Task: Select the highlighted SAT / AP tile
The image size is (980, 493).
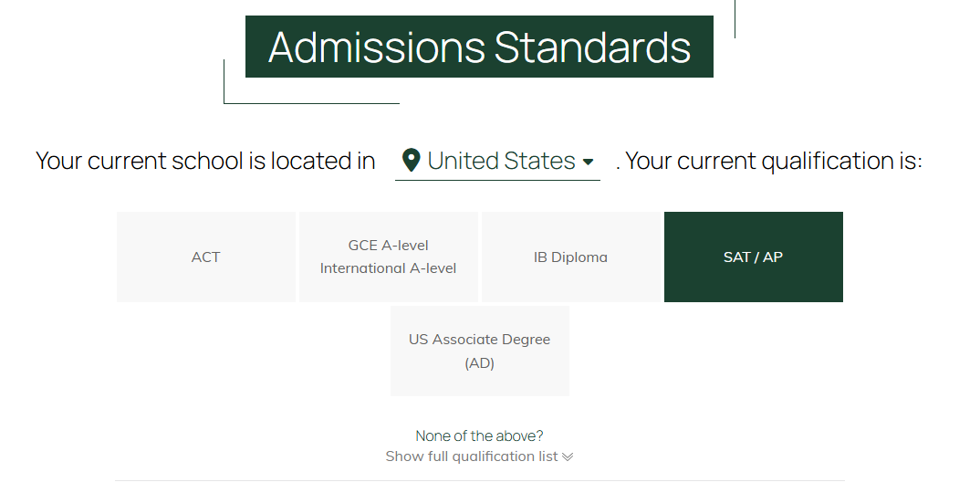Action: point(753,257)
